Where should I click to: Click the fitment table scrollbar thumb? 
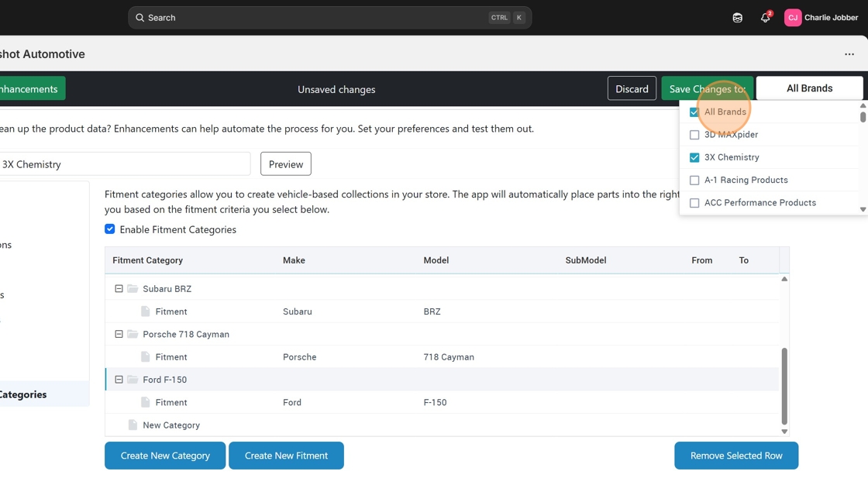[x=784, y=386]
